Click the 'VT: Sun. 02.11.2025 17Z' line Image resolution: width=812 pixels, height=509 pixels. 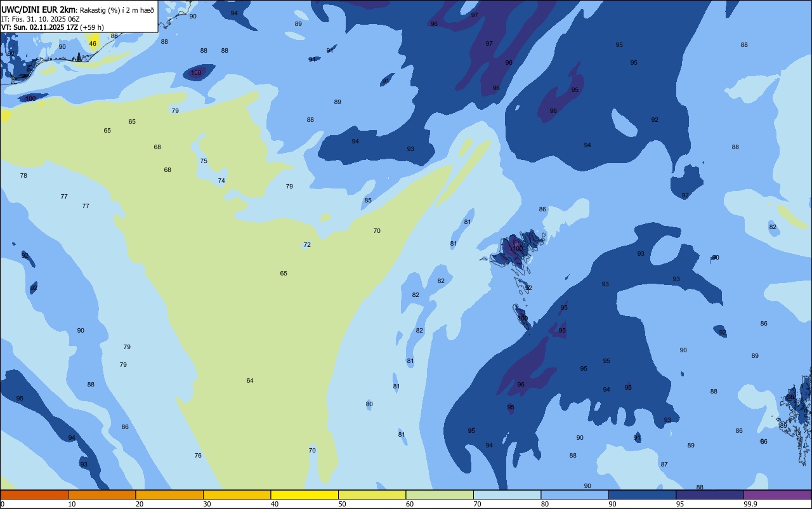pyautogui.click(x=39, y=27)
